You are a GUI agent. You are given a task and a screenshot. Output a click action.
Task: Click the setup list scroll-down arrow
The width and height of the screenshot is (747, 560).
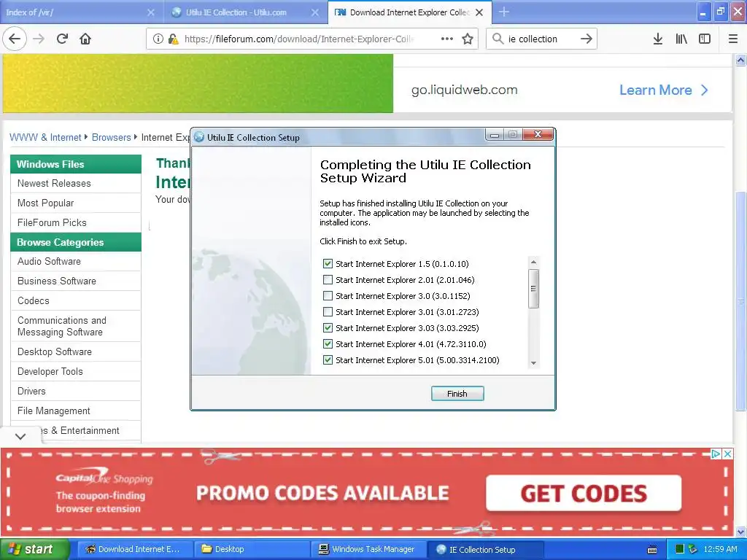tap(533, 363)
